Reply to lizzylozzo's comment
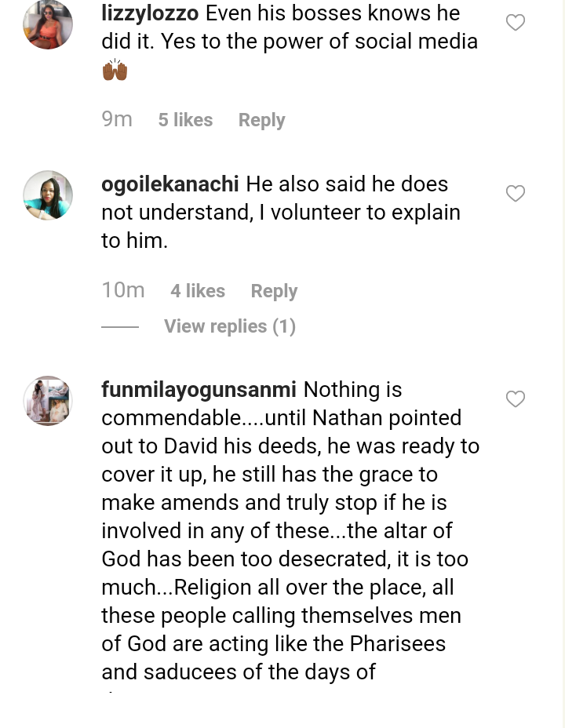This screenshot has width=565, height=728. click(261, 120)
